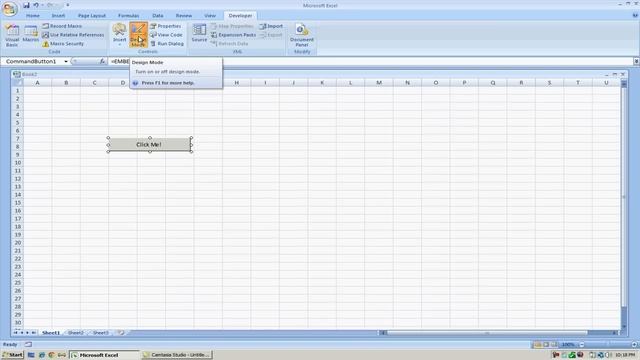640x360 pixels.
Task: Open Customize Quick Access Toolbar dropdown
Action: (67, 5)
